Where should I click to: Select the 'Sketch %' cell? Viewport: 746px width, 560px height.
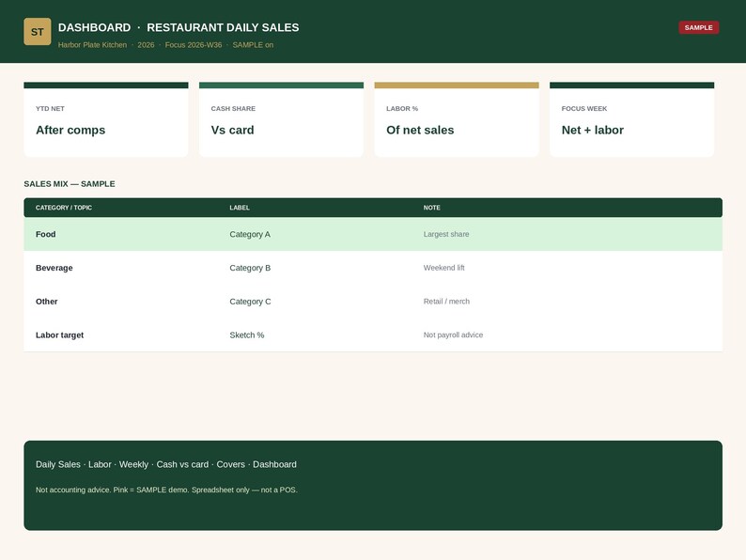[247, 334]
